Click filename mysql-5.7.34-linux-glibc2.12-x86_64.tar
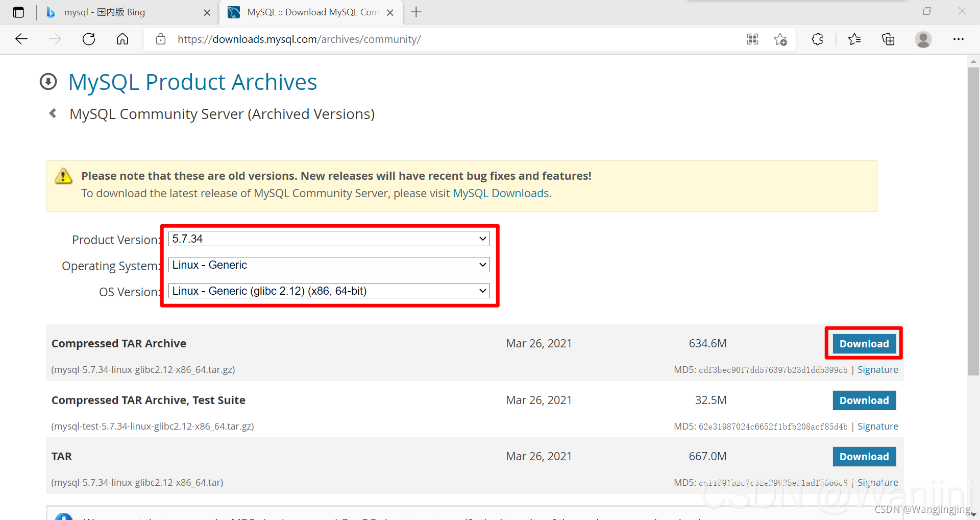This screenshot has height=520, width=980. click(137, 483)
